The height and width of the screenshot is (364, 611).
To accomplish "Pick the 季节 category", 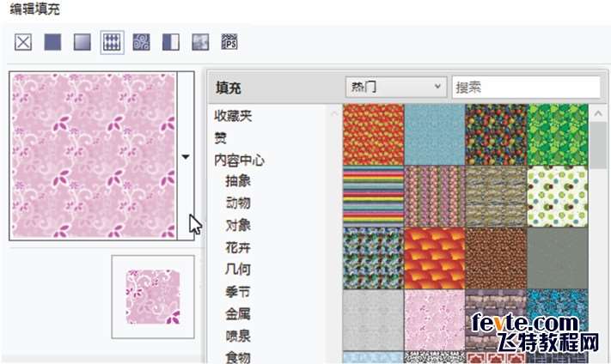I will [x=238, y=292].
